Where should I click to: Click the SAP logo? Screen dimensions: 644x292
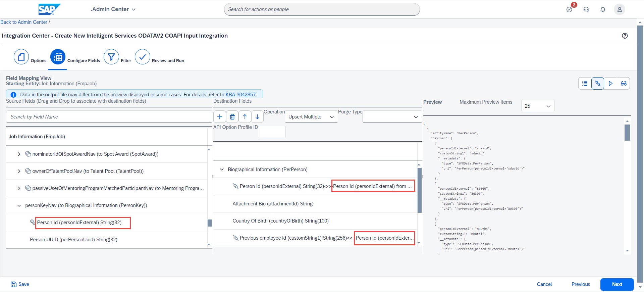point(49,9)
